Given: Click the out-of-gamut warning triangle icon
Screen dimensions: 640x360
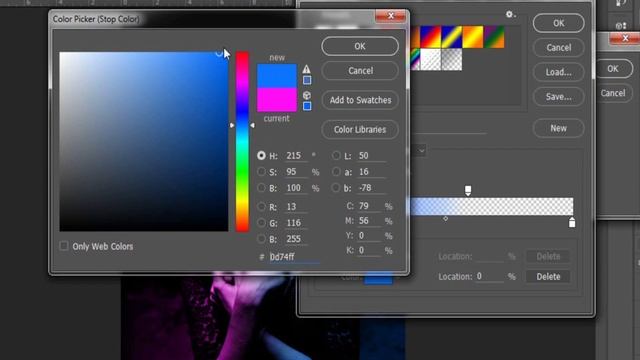Looking at the screenshot, I should point(307,69).
